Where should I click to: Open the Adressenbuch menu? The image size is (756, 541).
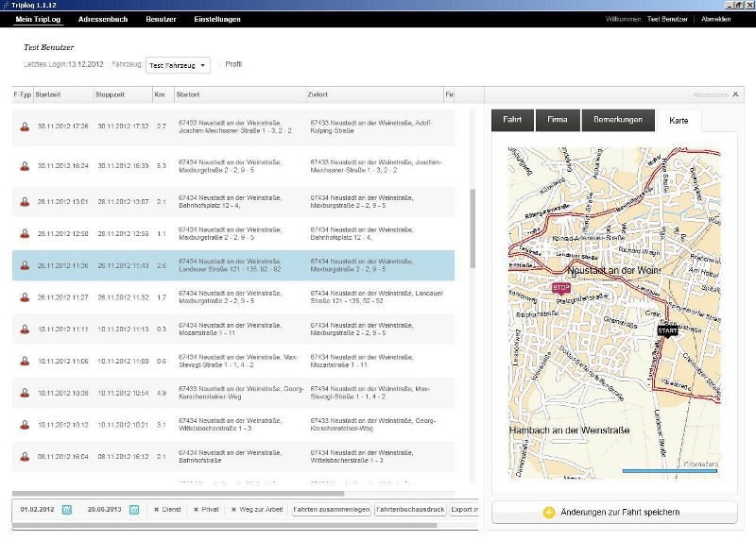(x=103, y=19)
